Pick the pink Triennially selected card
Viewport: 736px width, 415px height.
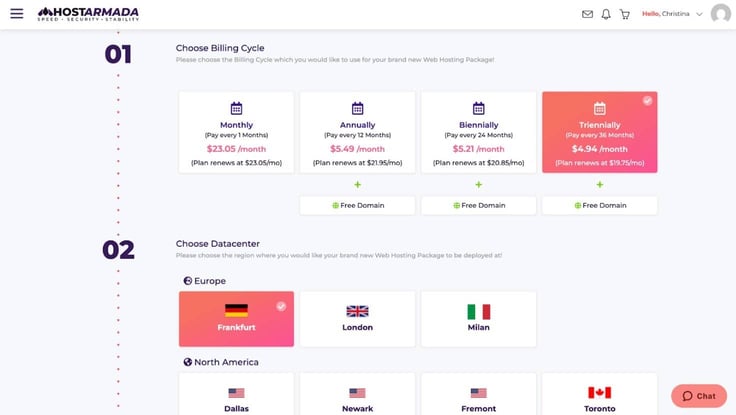tap(600, 132)
